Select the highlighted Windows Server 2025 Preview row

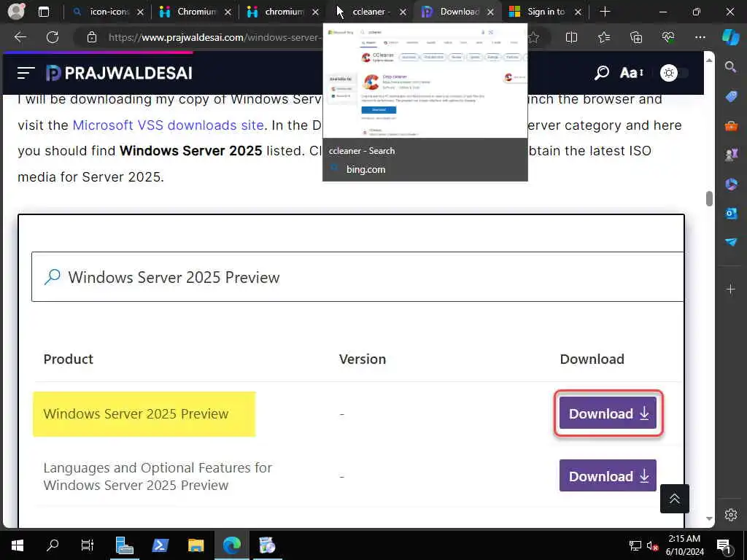144,414
